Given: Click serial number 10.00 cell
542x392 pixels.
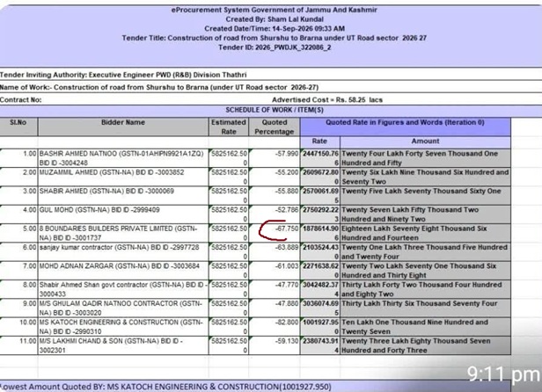Looking at the screenshot, I should (x=18, y=327).
